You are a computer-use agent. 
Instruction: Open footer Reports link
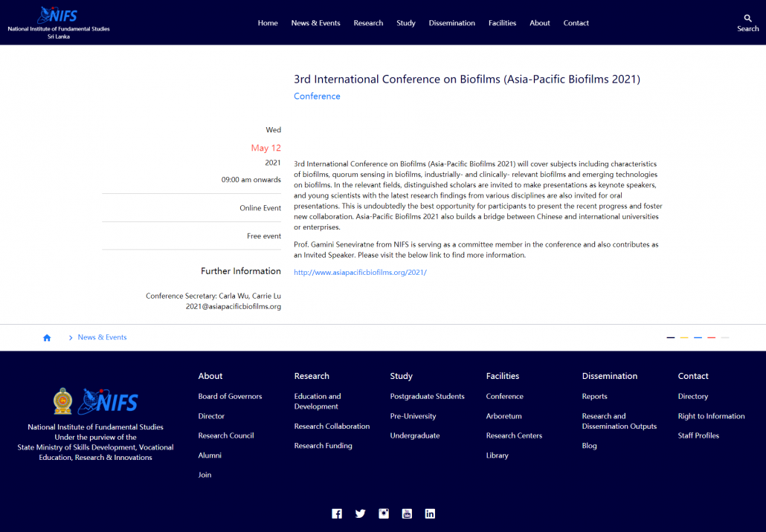click(x=594, y=396)
